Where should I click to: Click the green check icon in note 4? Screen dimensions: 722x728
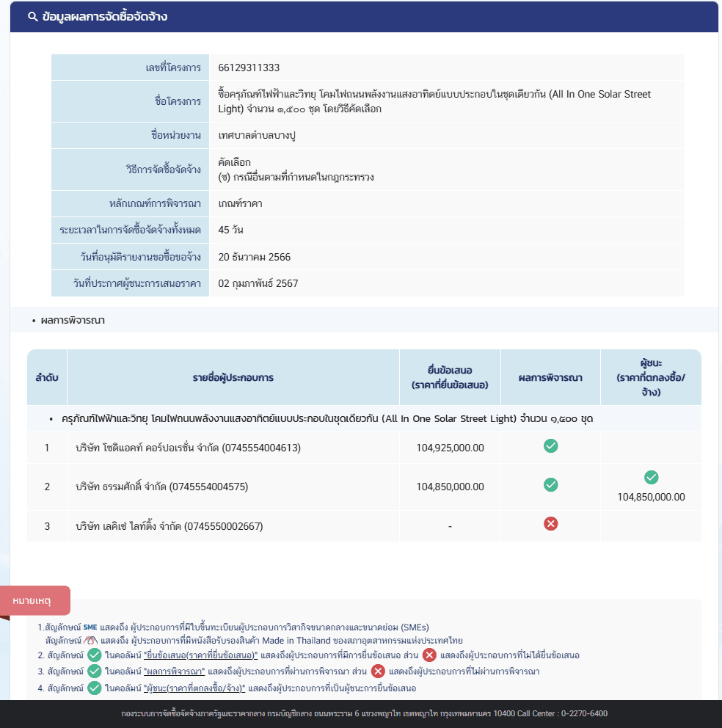click(x=94, y=688)
